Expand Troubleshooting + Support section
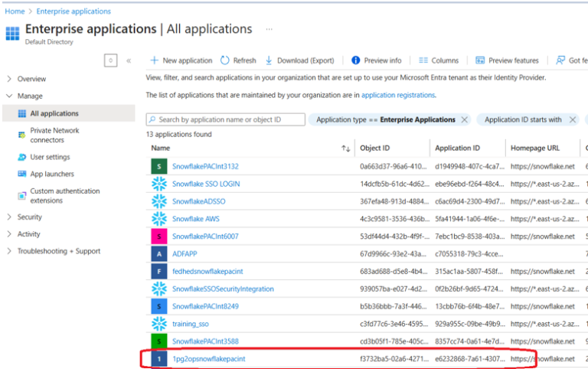This screenshot has height=369, width=588. pyautogui.click(x=9, y=251)
